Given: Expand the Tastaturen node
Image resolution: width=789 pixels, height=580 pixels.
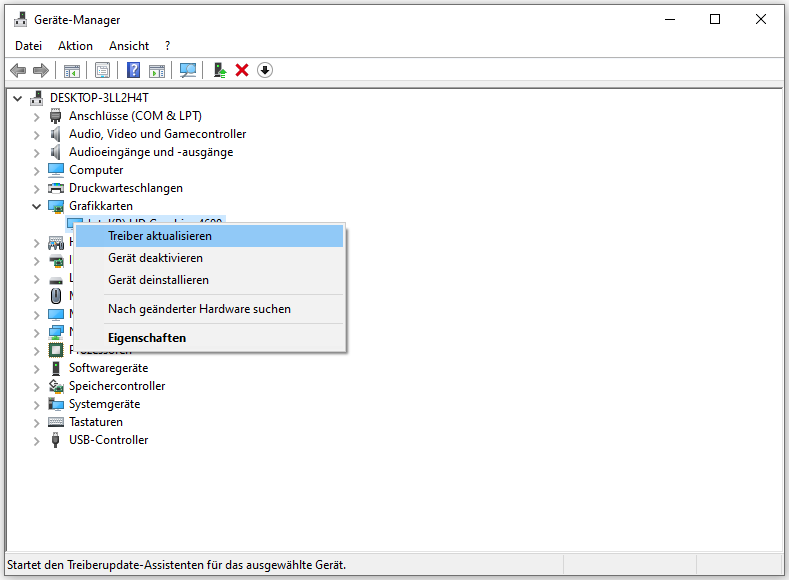Looking at the screenshot, I should coord(36,423).
